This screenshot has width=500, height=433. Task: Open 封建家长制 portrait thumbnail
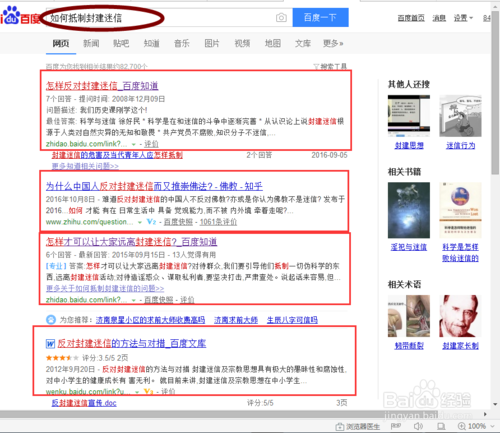460,316
